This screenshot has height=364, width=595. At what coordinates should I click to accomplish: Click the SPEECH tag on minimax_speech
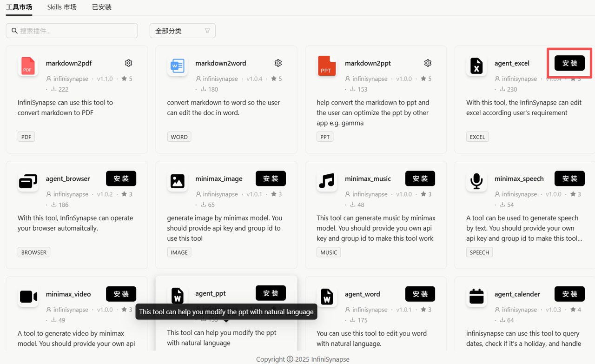[x=479, y=252]
